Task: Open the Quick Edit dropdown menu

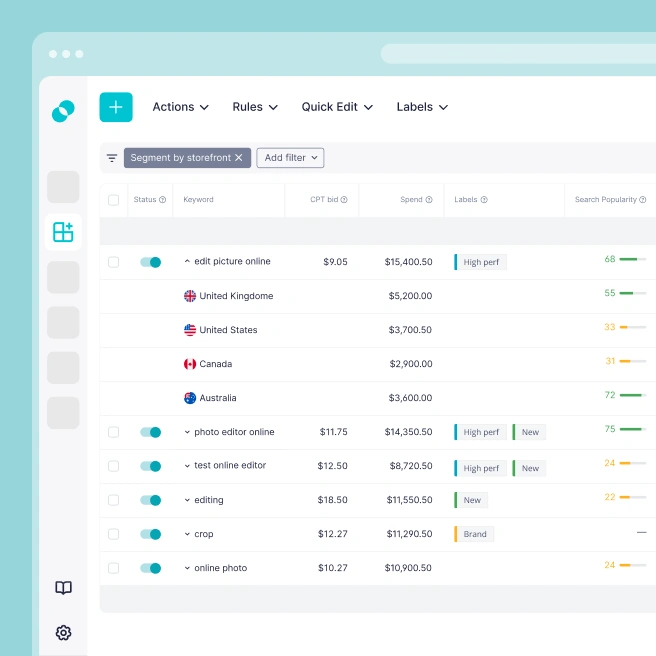Action: click(x=337, y=107)
